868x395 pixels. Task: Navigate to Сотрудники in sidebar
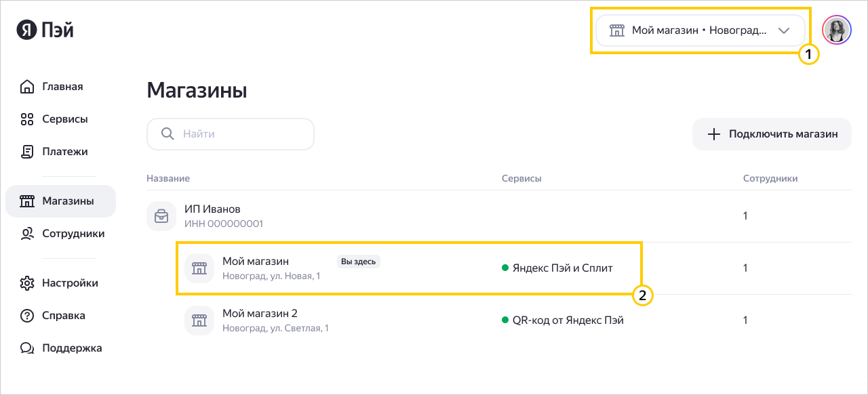click(x=73, y=234)
